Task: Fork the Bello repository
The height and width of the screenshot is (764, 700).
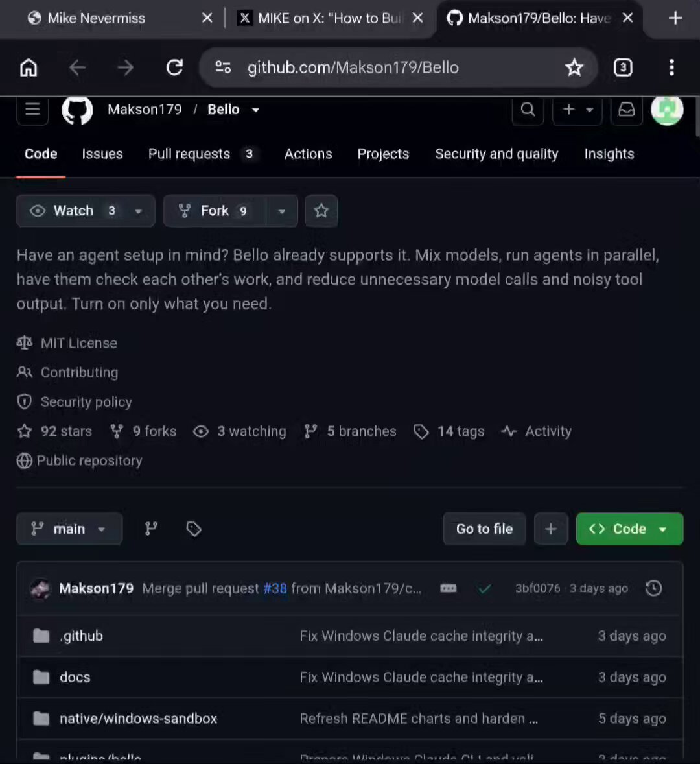Action: point(215,211)
